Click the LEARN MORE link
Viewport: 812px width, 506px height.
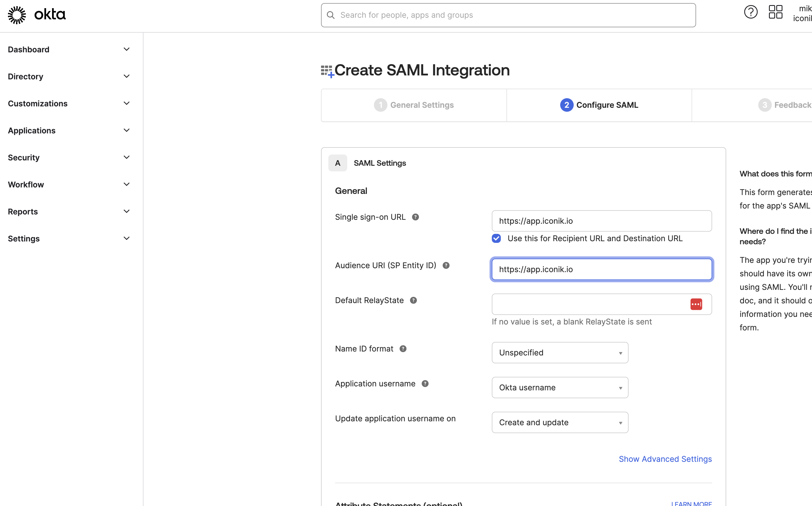(x=691, y=503)
